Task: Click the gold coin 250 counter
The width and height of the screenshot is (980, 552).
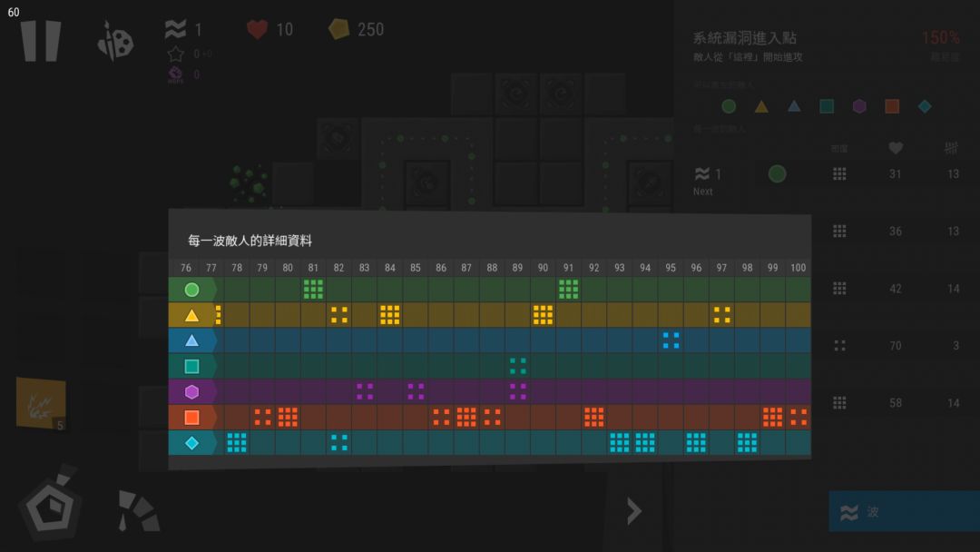Action: click(357, 29)
